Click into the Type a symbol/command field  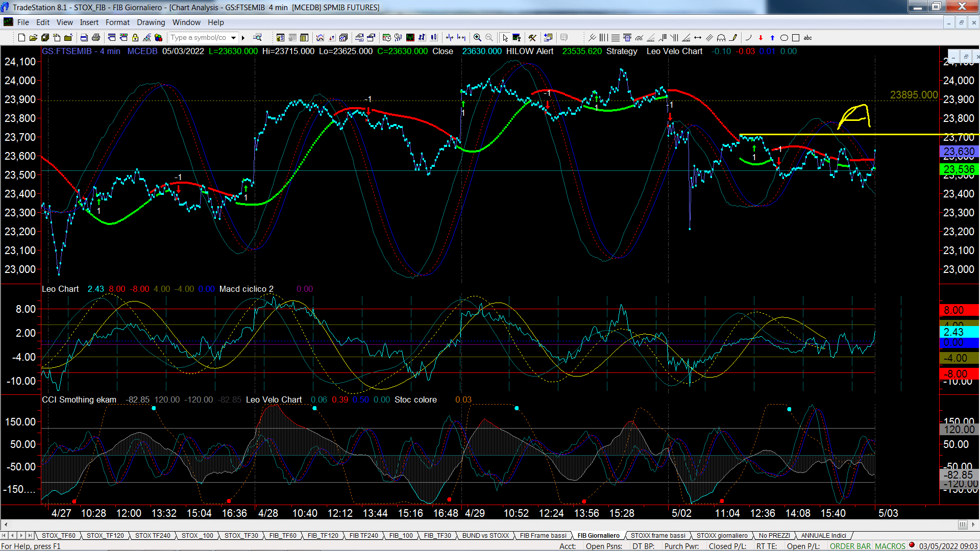click(199, 38)
